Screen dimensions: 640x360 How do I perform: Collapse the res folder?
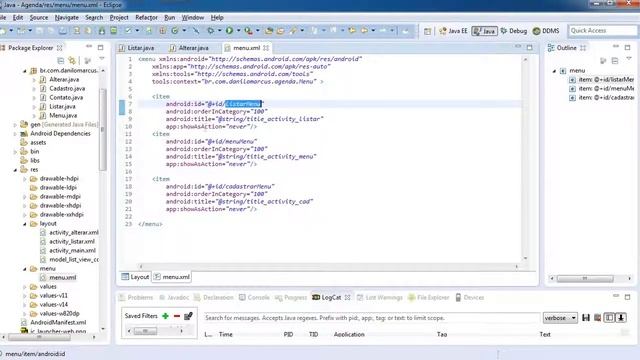tap(16, 169)
